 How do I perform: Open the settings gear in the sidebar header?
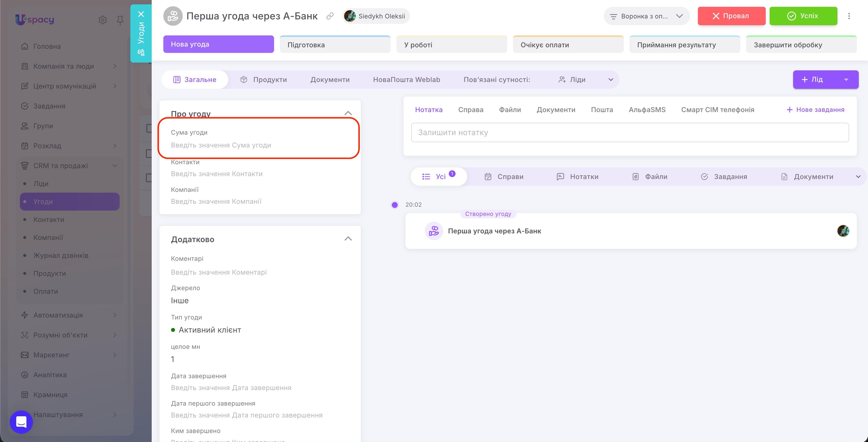pos(103,20)
